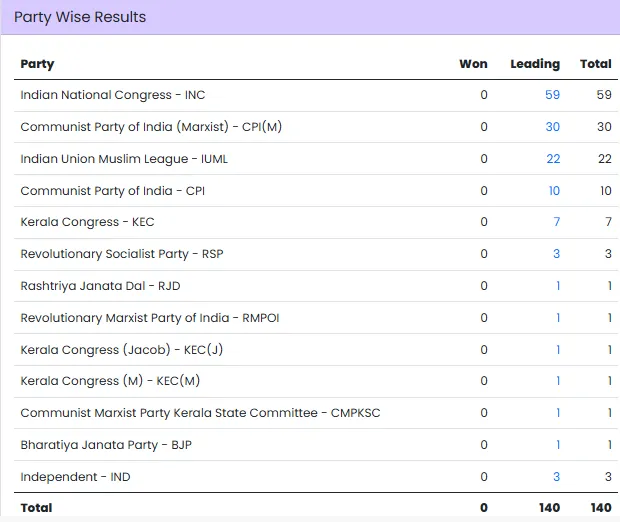Click the Won column header
Viewport: 620px width, 522px height.
tap(473, 64)
